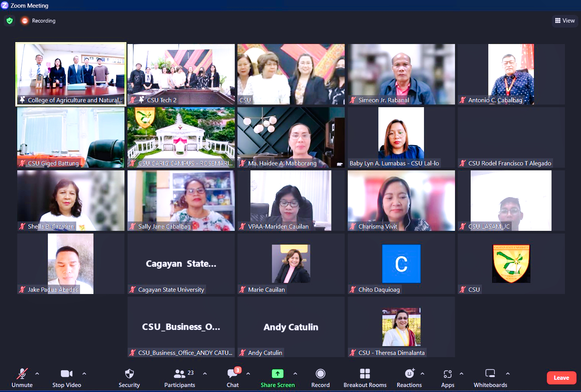Expand the arrow beside Reactions

coord(422,373)
